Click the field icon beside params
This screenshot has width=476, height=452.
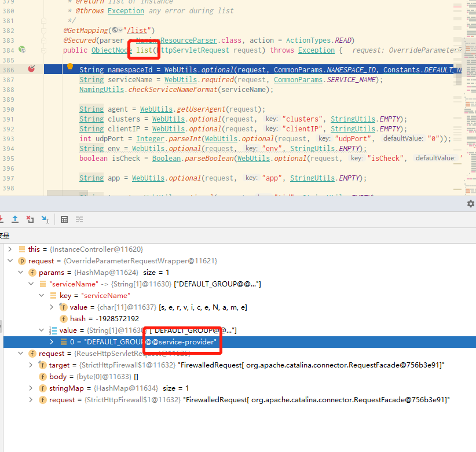[x=32, y=273]
